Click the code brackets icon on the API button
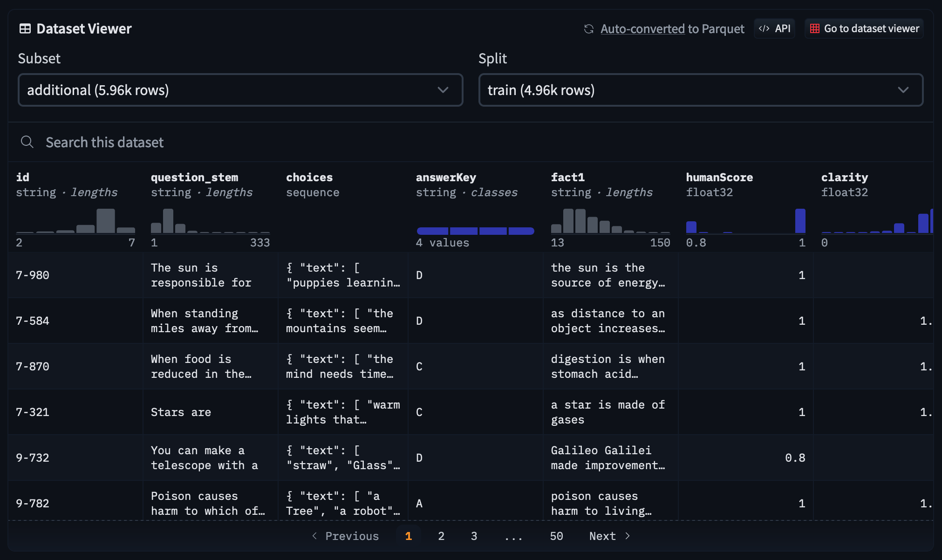The height and width of the screenshot is (560, 942). coord(765,28)
